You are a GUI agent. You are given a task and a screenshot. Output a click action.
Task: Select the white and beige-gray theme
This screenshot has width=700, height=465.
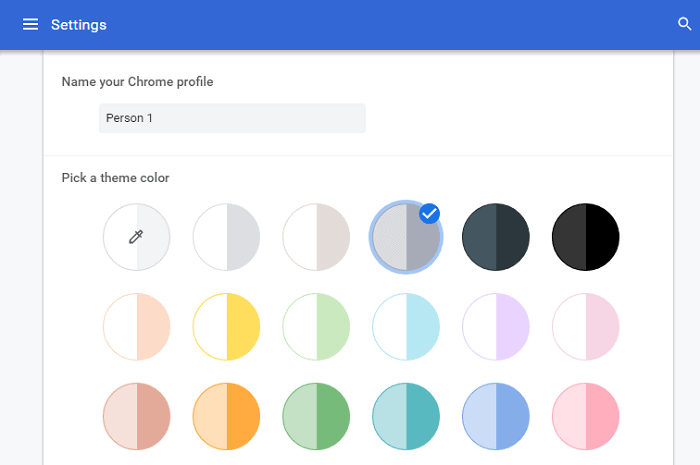[x=316, y=237]
